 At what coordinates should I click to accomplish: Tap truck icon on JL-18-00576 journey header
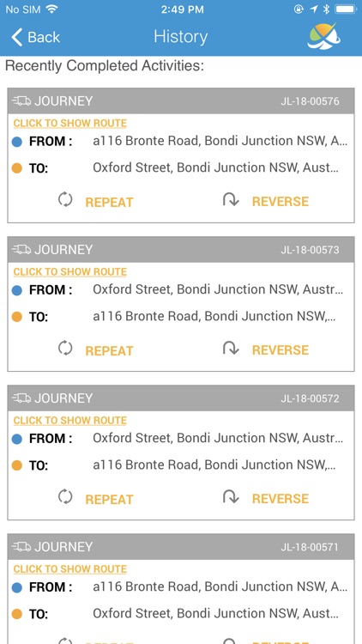coord(21,100)
